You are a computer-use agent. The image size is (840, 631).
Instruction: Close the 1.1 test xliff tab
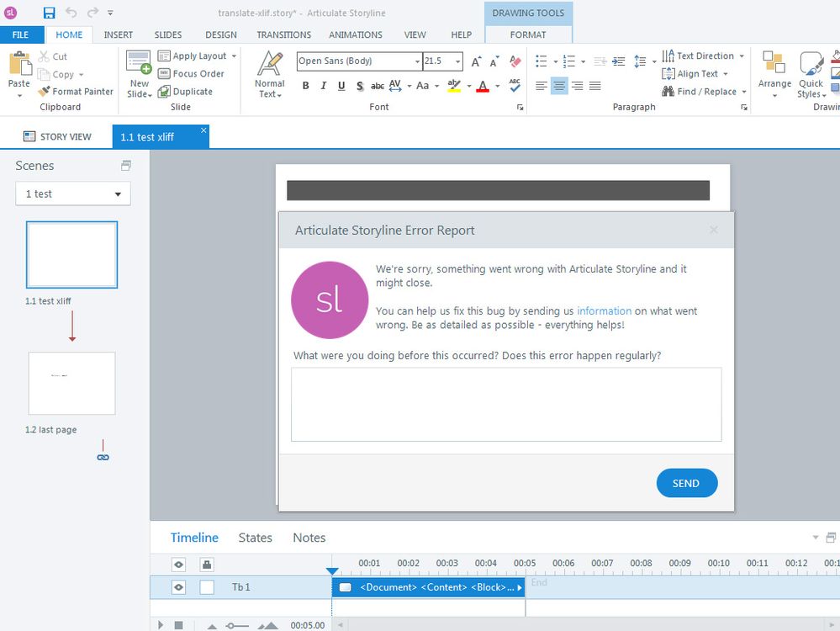[x=203, y=130]
